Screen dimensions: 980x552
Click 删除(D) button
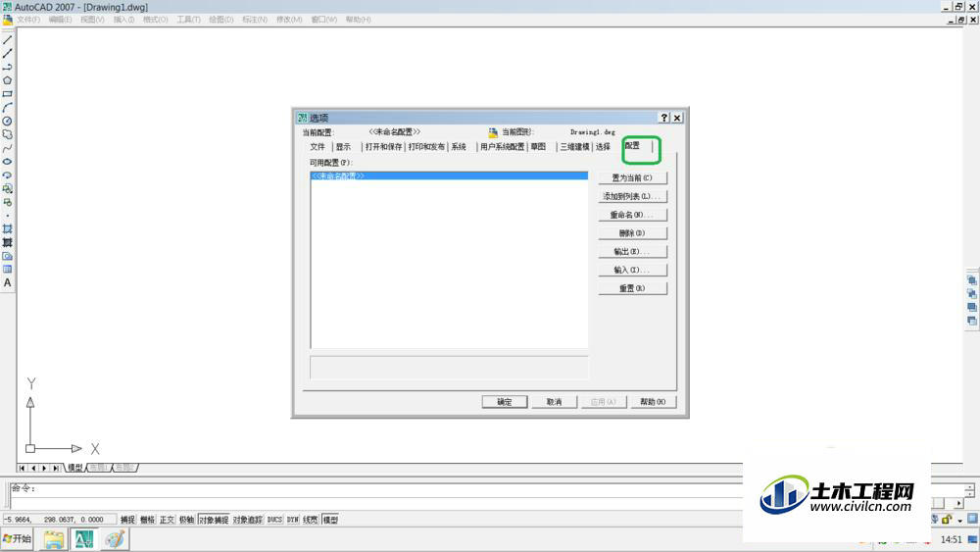pyautogui.click(x=632, y=233)
